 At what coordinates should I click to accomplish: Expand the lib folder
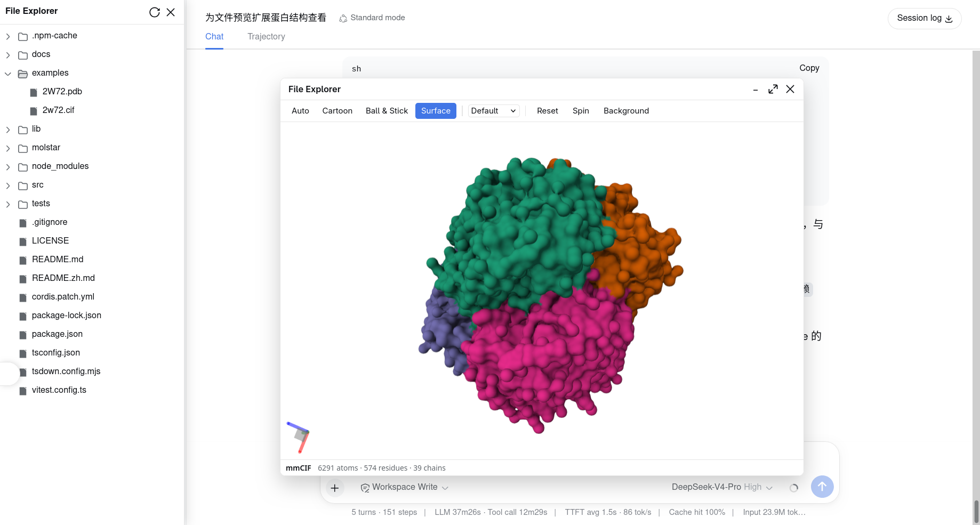pyautogui.click(x=8, y=130)
